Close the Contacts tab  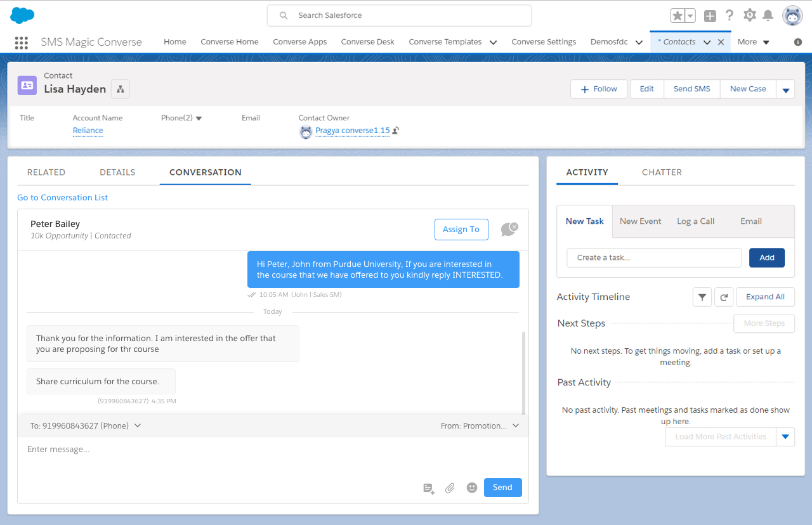[721, 42]
